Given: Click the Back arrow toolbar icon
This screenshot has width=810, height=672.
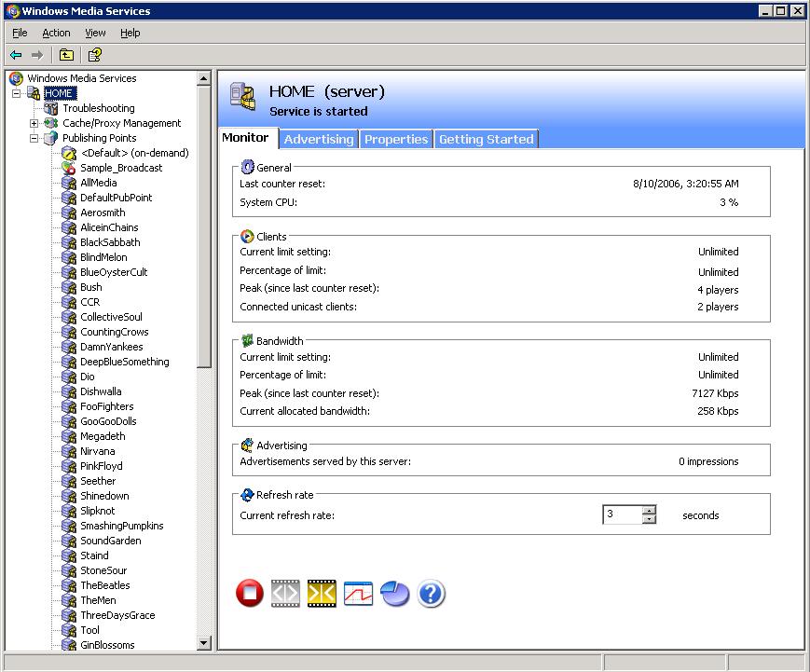Looking at the screenshot, I should click(x=16, y=55).
